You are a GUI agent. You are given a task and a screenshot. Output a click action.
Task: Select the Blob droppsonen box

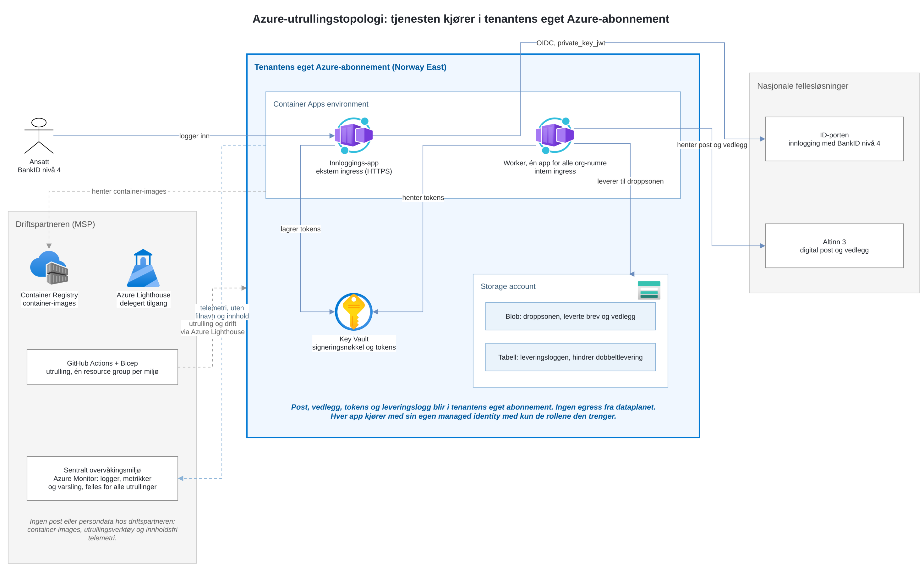(570, 316)
